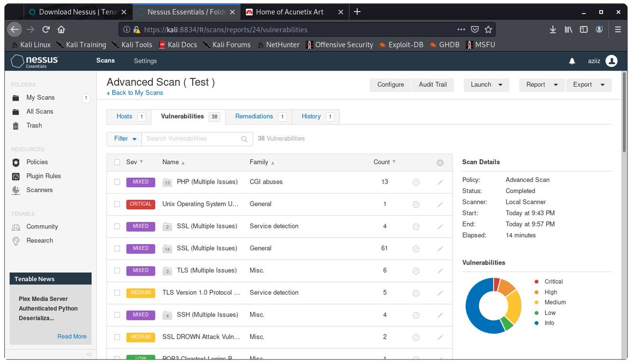Click the Nessus Essentials logo
Image resolution: width=632 pixels, height=364 pixels.
(x=35, y=61)
